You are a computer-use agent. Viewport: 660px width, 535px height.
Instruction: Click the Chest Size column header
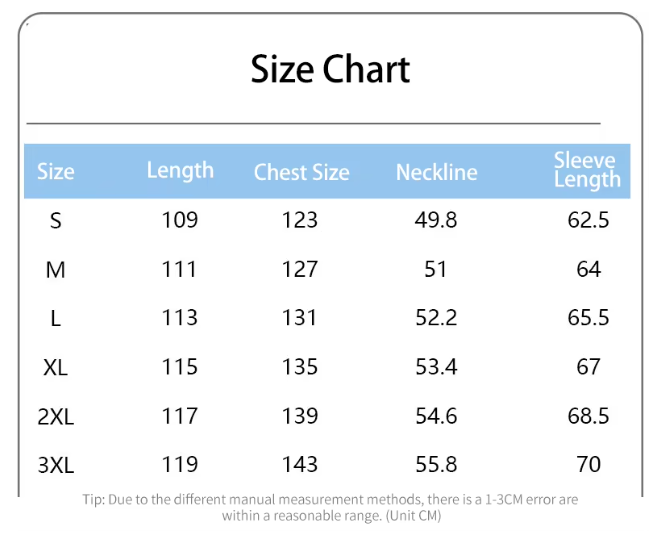[x=301, y=172]
